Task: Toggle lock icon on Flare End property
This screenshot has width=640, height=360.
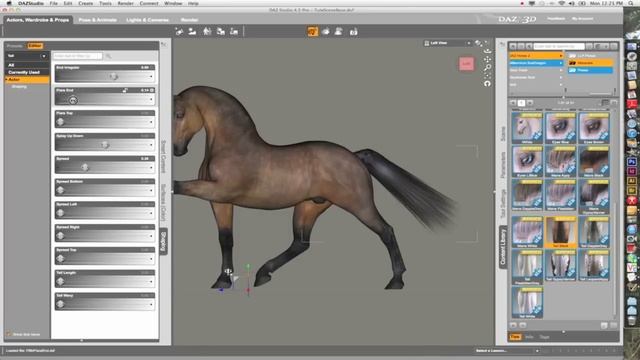Action: point(125,90)
